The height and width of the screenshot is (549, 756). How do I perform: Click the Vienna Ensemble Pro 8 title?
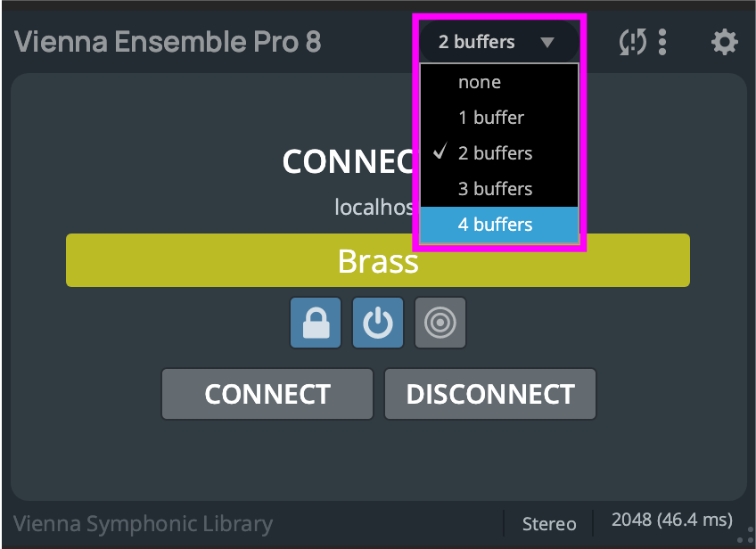pos(168,42)
